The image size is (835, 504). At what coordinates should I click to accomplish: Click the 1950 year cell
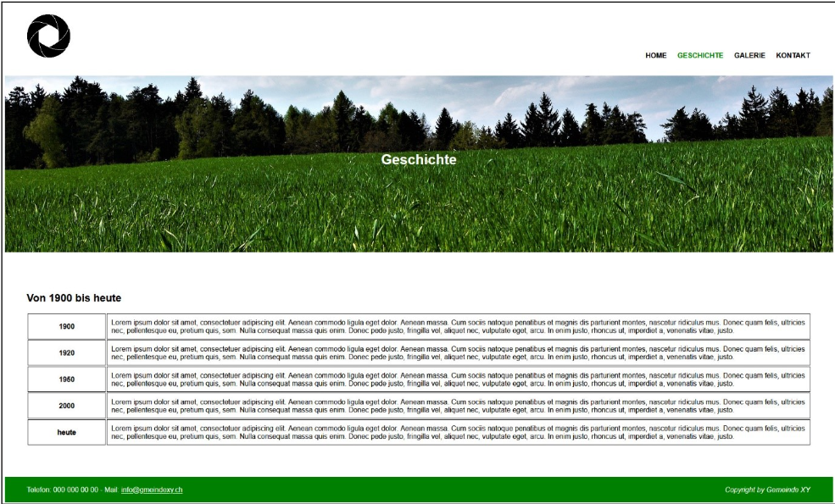tap(67, 379)
